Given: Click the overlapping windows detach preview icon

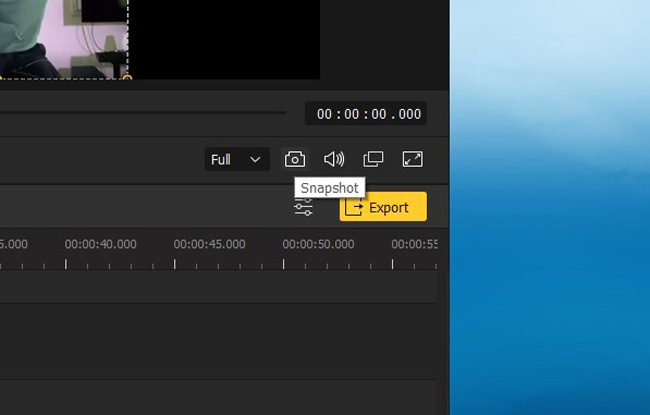Looking at the screenshot, I should click(x=373, y=159).
